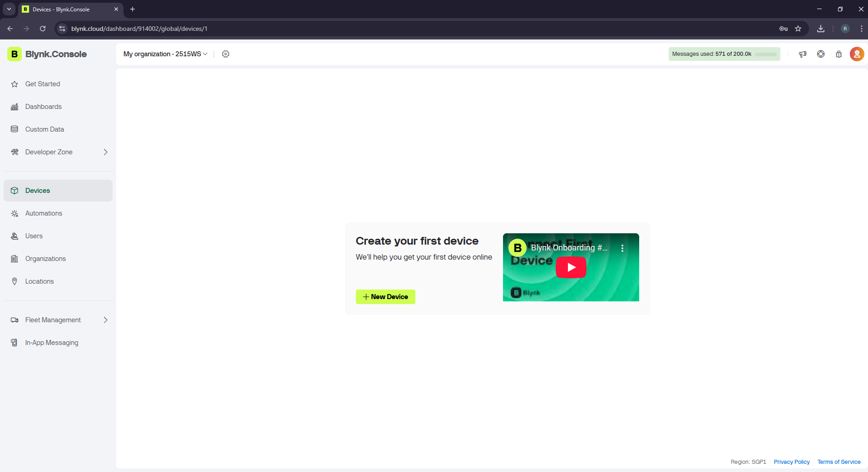The width and height of the screenshot is (868, 472).
Task: Open the Privacy Policy link
Action: click(791, 462)
